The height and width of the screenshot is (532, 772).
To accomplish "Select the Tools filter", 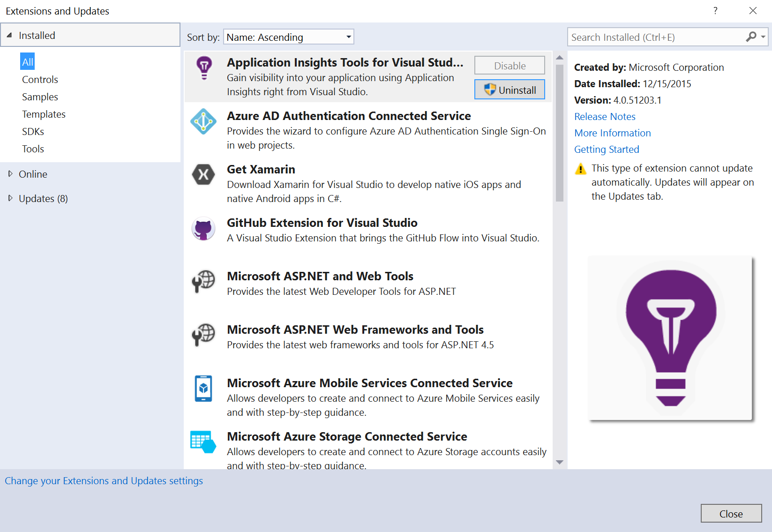I will tap(33, 149).
